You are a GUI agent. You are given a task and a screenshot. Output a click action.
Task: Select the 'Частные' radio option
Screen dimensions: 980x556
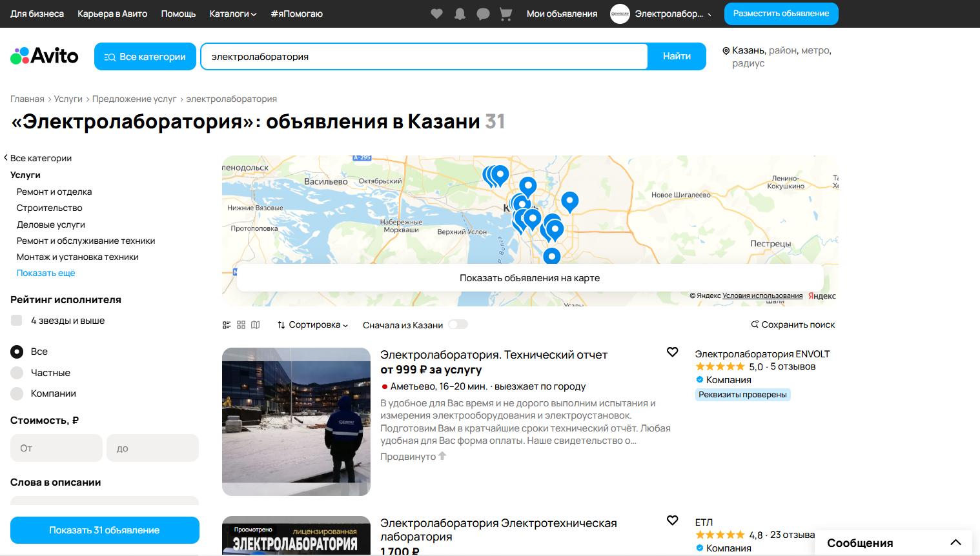[17, 373]
